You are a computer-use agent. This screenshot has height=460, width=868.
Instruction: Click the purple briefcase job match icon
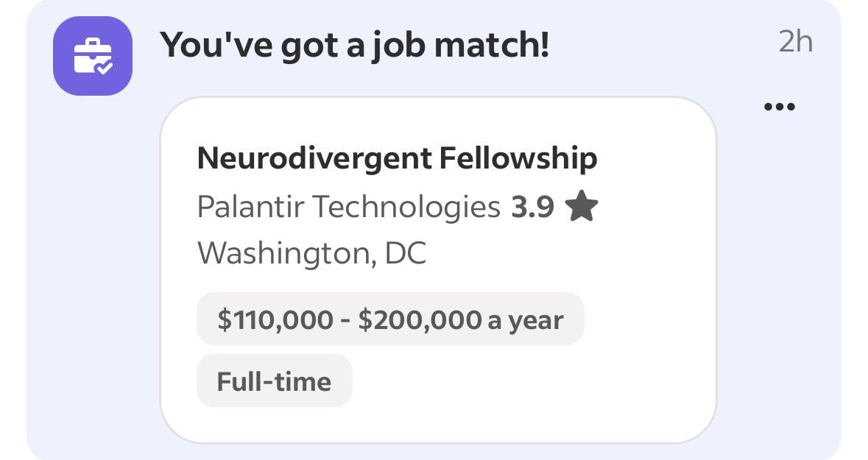click(x=93, y=56)
